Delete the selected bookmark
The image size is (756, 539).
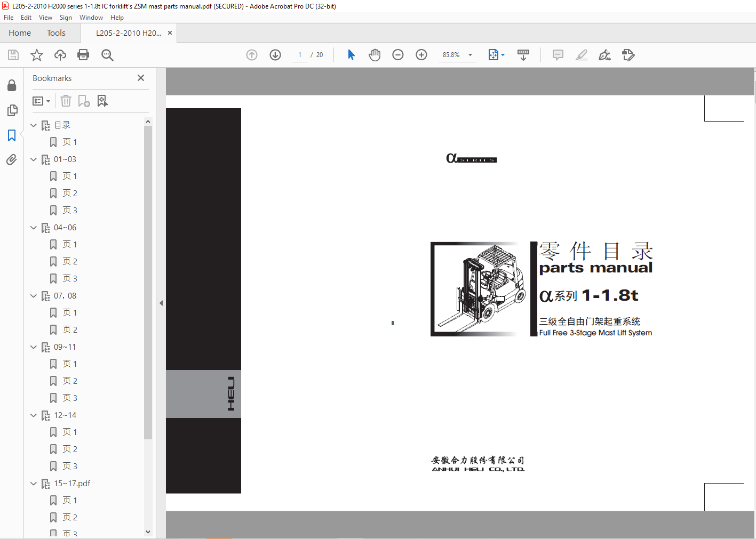pyautogui.click(x=66, y=101)
